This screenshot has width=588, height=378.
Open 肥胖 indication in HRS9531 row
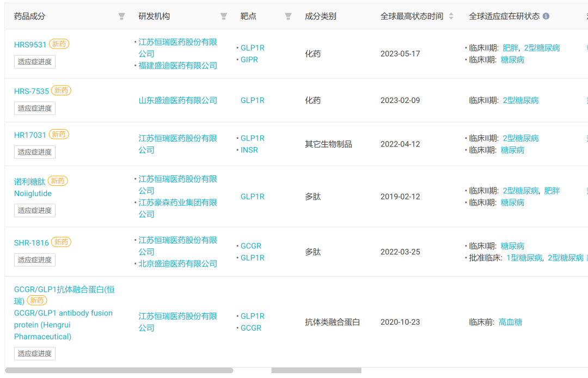click(510, 48)
